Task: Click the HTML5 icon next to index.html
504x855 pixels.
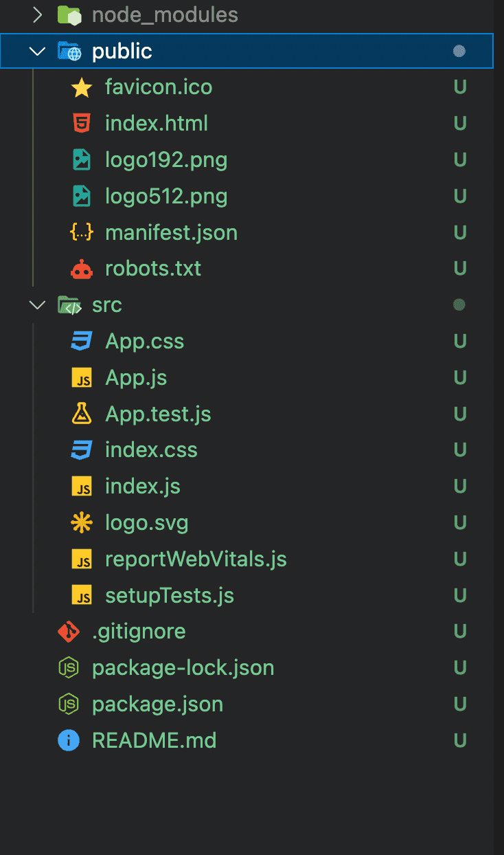Action: click(x=82, y=124)
